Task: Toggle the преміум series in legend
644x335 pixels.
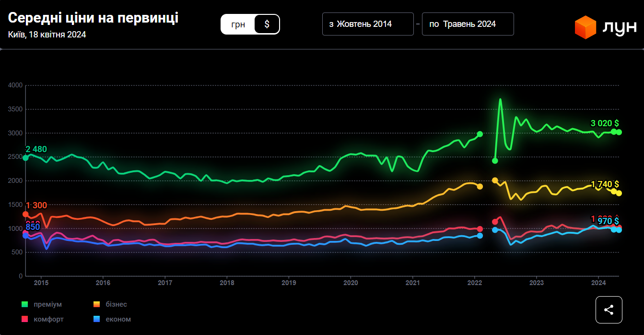Action: 47,304
